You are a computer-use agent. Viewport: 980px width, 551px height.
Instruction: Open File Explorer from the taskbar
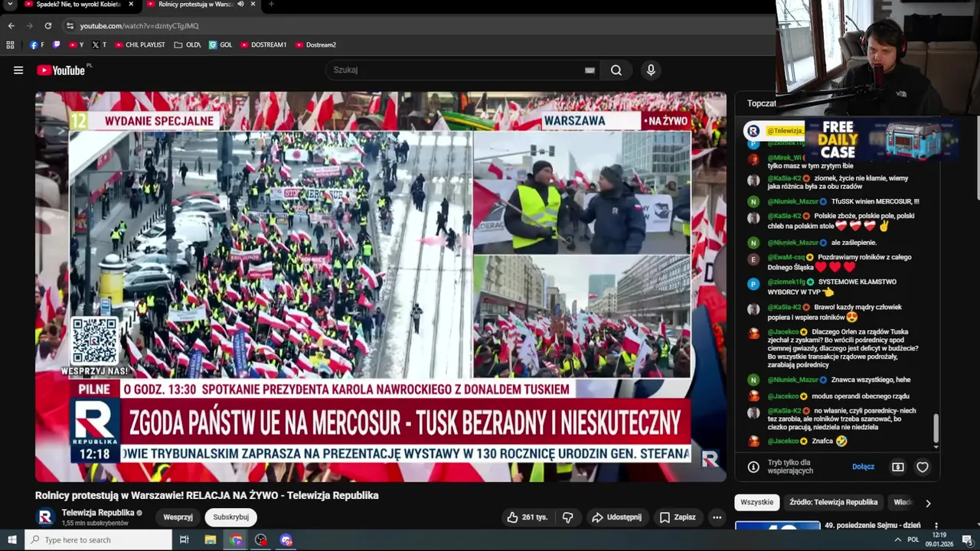[211, 540]
